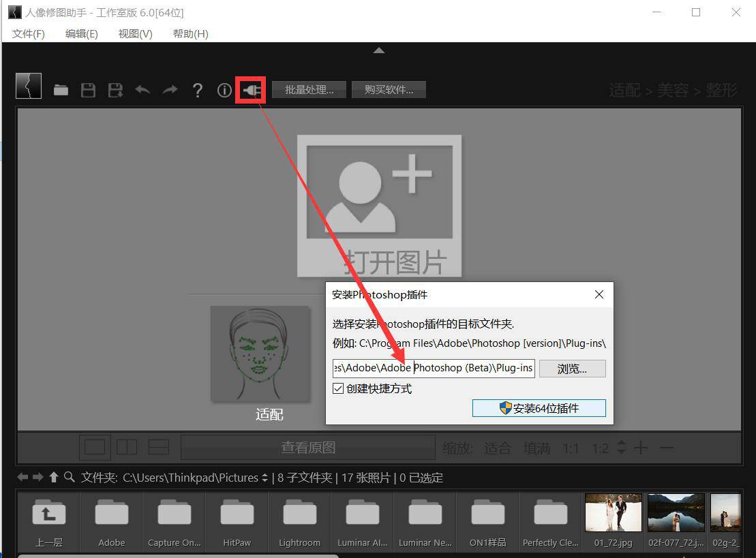The height and width of the screenshot is (558, 756).
Task: Click the 浏览 button in the dialog
Action: pyautogui.click(x=572, y=368)
